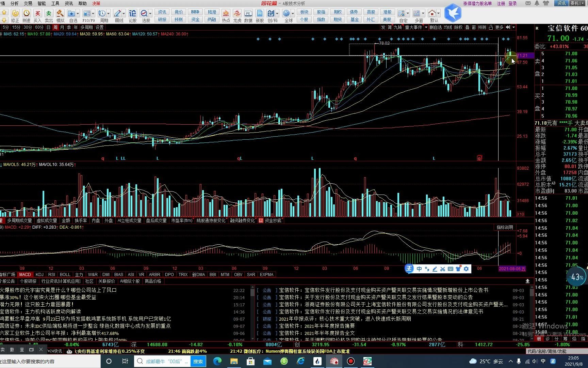Expand the 重大事件 dropdown arrow
This screenshot has width=588, height=368.
pyautogui.click(x=426, y=27)
